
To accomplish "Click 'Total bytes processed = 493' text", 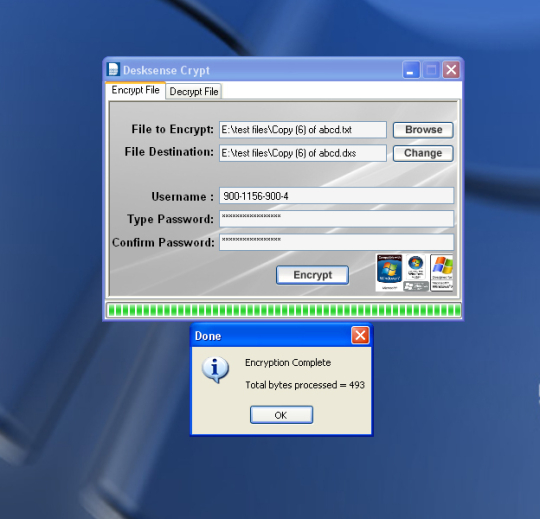I will [305, 385].
